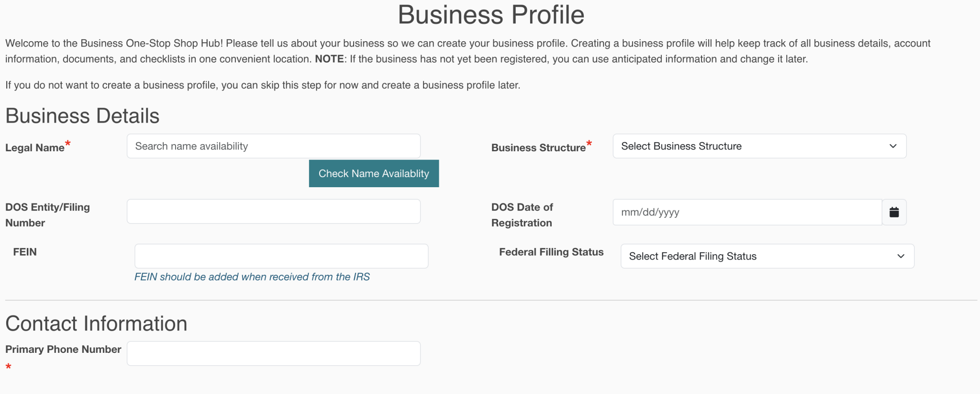Open the Select Federal Filing Status dropdown

pos(766,256)
